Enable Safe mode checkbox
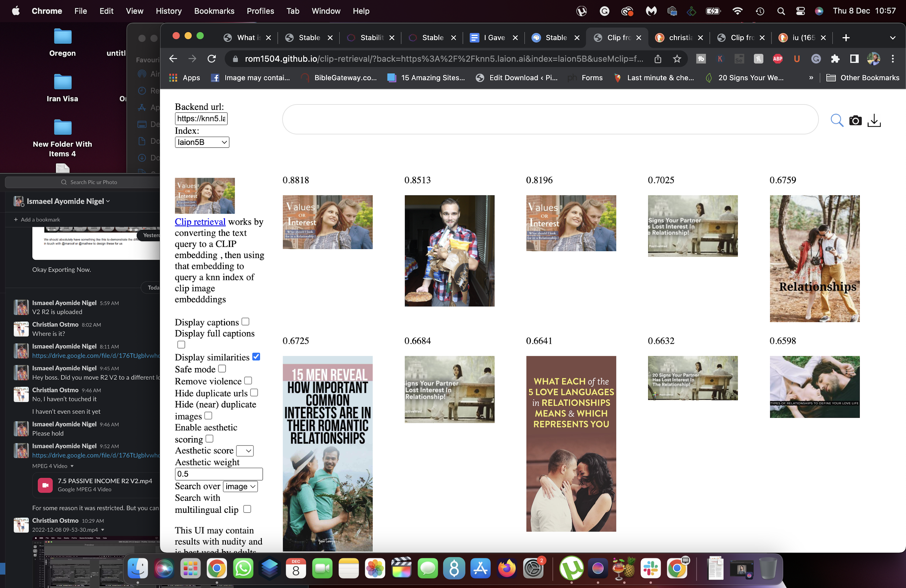The image size is (906, 588). pos(222,368)
